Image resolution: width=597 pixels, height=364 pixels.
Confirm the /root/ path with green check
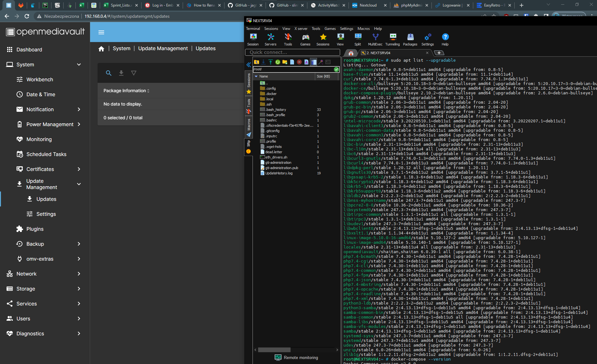tap(336, 69)
